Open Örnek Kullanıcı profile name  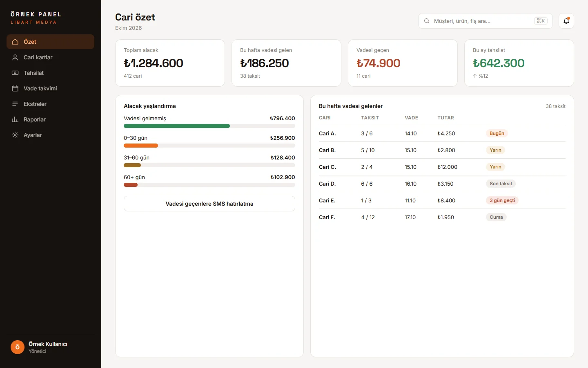[48, 344]
